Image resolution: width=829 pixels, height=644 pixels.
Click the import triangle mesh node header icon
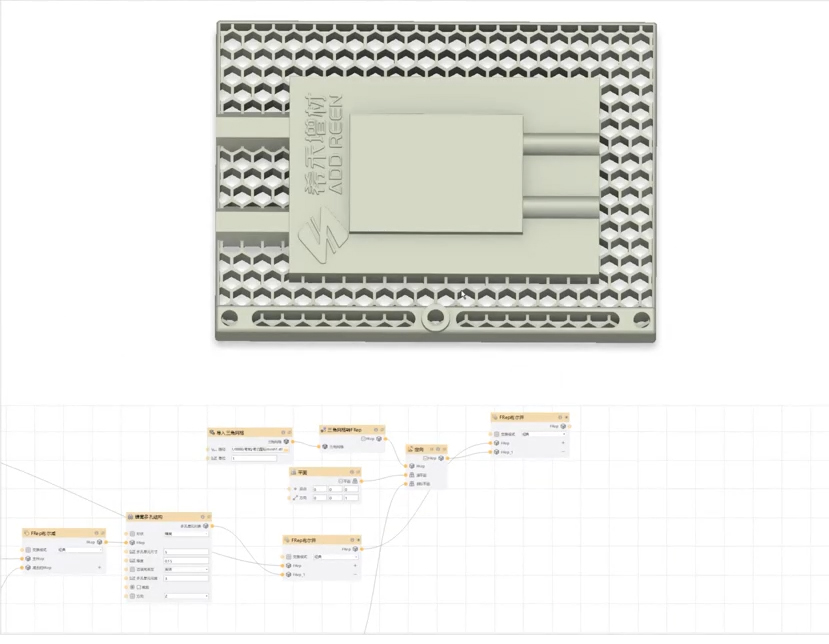212,433
